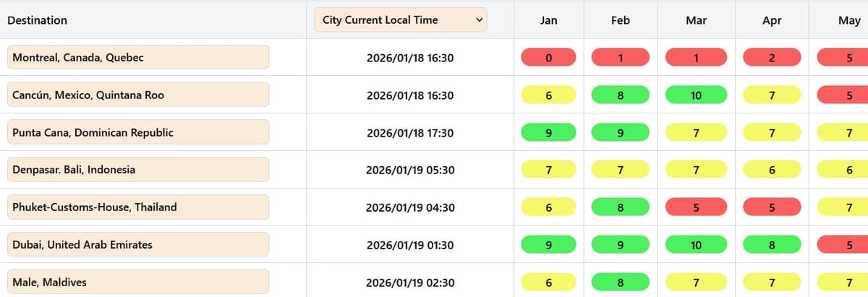Click the Phuket-Customs-House, Thailand destination field

pyautogui.click(x=138, y=207)
